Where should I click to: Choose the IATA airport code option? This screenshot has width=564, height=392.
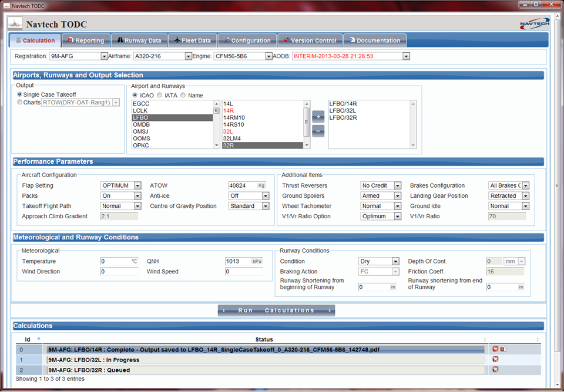[x=159, y=95]
